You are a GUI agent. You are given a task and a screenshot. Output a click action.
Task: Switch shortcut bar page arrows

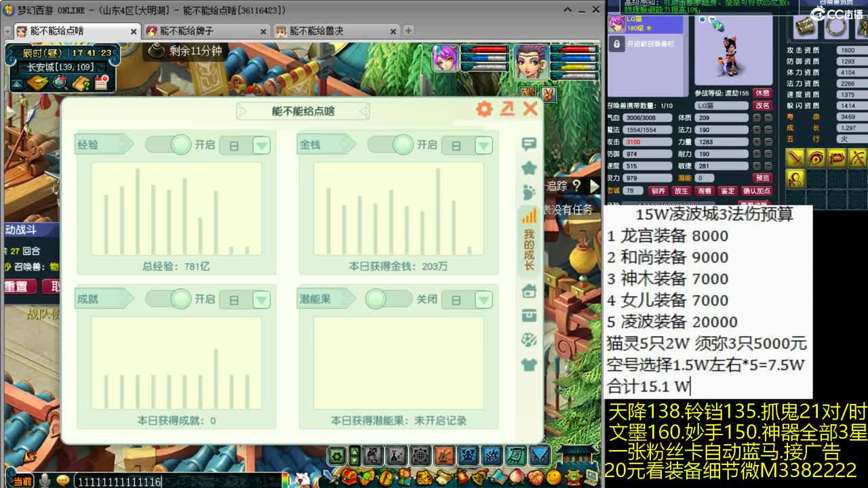pyautogui.click(x=355, y=455)
